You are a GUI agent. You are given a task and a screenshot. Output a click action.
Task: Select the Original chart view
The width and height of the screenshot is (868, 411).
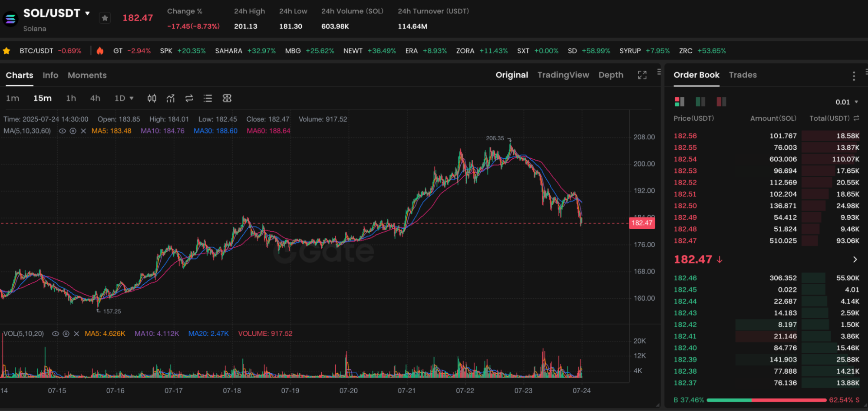(512, 75)
